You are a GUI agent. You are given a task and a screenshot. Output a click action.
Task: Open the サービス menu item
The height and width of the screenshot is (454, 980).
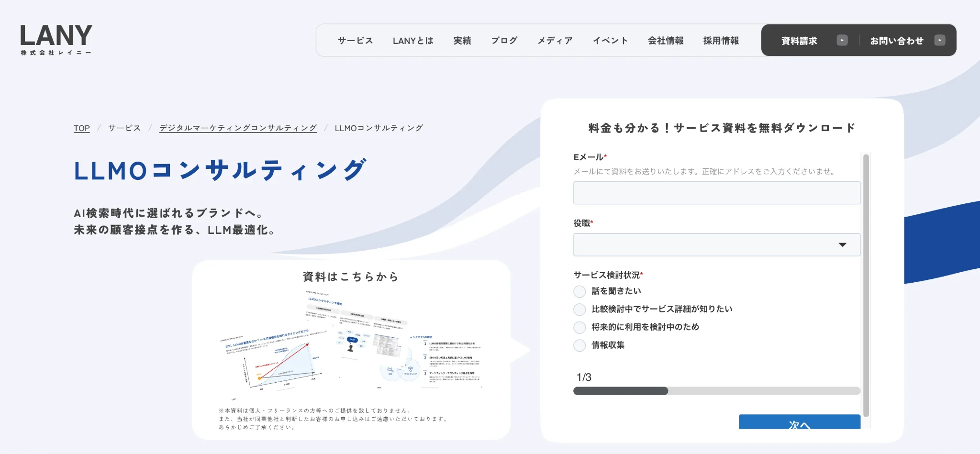click(x=355, y=41)
